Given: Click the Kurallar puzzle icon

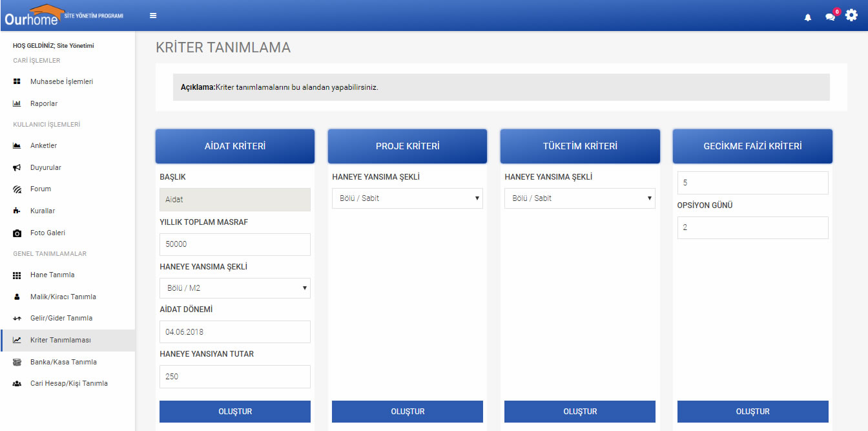Looking at the screenshot, I should (17, 211).
